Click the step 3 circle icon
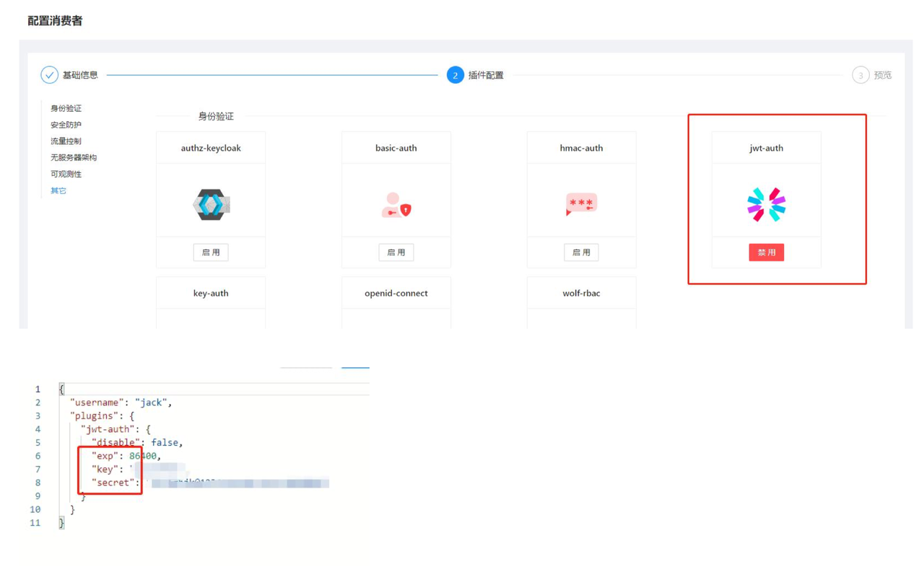 [860, 75]
